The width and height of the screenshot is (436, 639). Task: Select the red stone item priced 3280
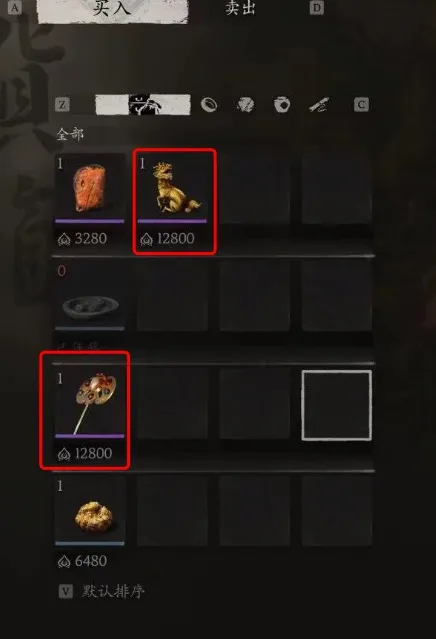coord(90,201)
